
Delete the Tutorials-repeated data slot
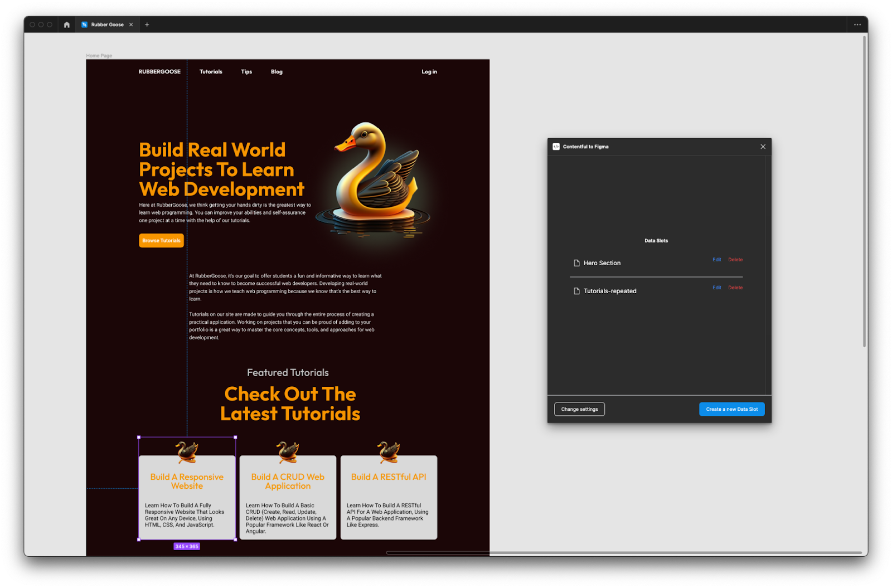coord(735,288)
